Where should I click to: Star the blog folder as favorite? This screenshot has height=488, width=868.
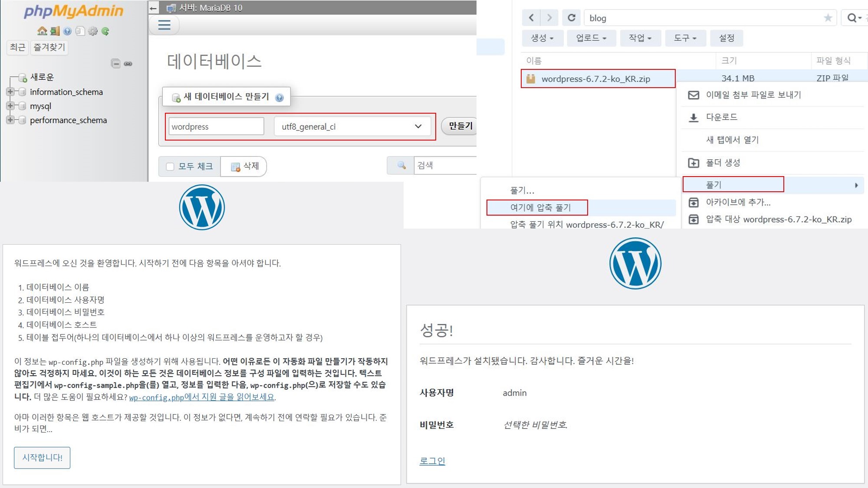(x=828, y=18)
